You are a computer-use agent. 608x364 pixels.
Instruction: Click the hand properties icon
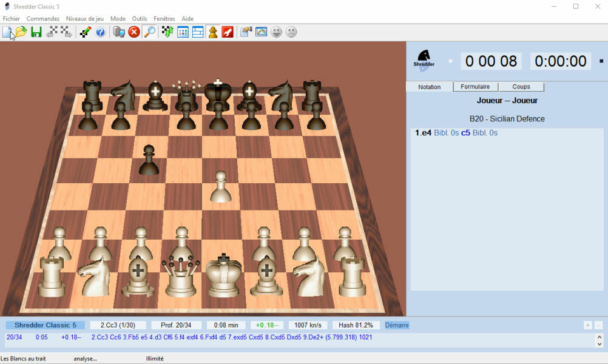tap(246, 32)
